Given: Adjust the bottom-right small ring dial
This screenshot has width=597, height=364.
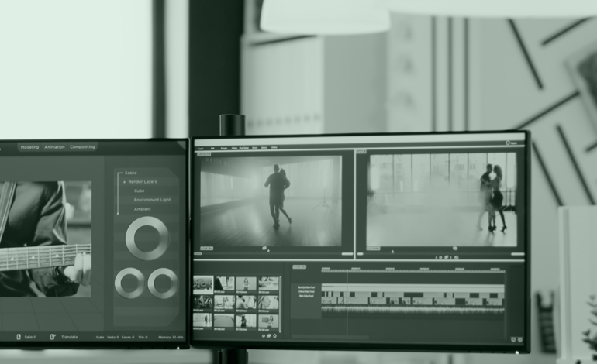Looking at the screenshot, I should (x=163, y=283).
